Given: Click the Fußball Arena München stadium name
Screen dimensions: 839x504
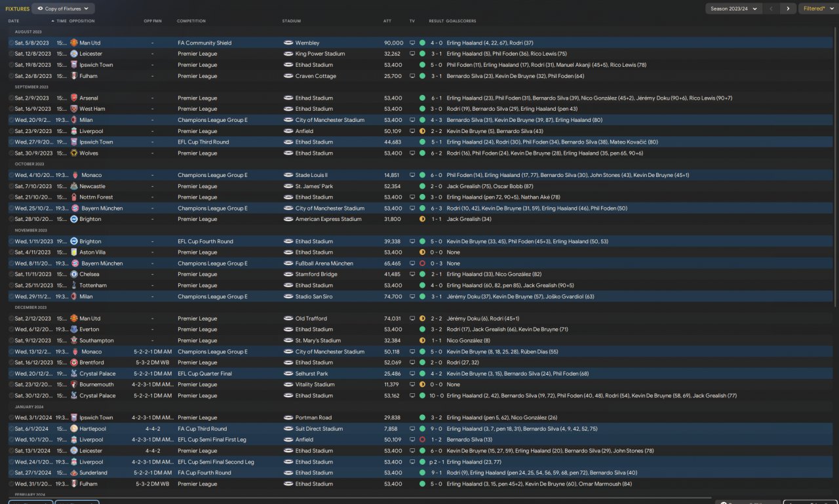Looking at the screenshot, I should point(326,263).
